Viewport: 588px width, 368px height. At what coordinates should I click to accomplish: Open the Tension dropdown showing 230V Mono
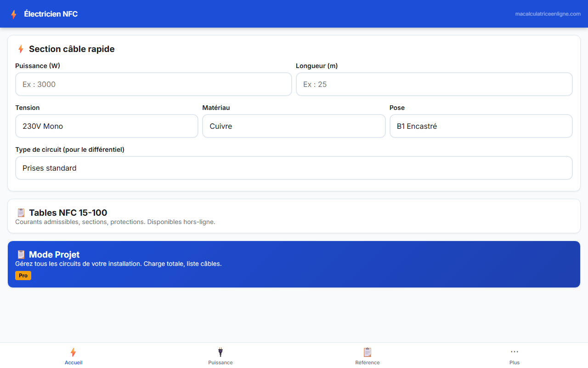[107, 126]
